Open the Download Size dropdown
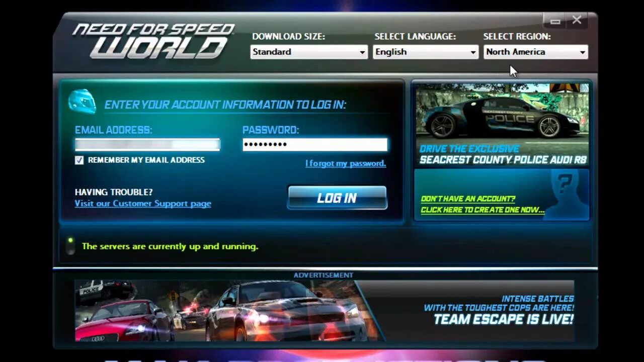The width and height of the screenshot is (644, 362). point(309,52)
